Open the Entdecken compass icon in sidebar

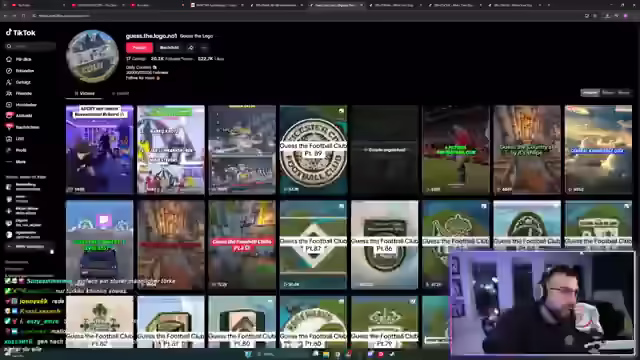(x=9, y=71)
